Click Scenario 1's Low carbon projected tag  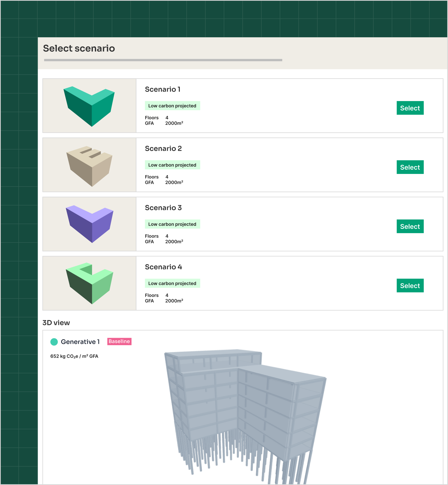click(x=172, y=106)
